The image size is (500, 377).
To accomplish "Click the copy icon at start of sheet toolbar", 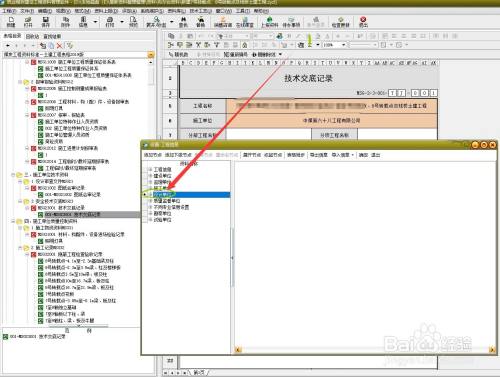I will (x=171, y=36).
